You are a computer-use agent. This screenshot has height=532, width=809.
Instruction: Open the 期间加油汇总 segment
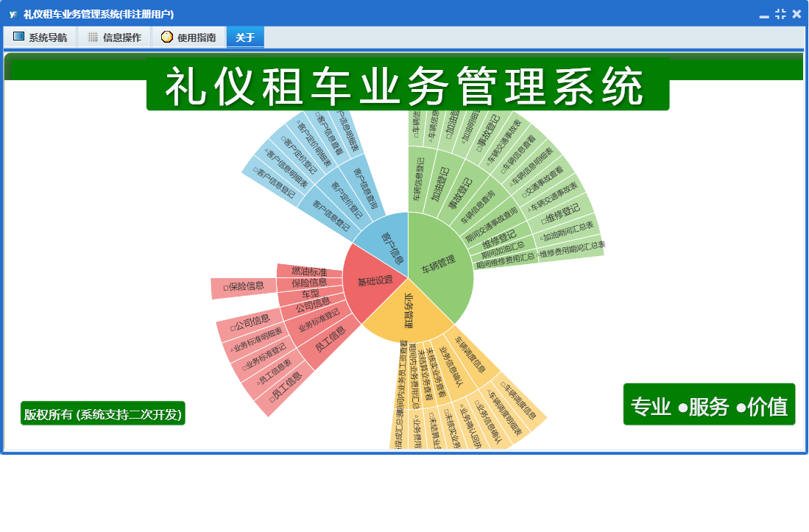point(503,249)
